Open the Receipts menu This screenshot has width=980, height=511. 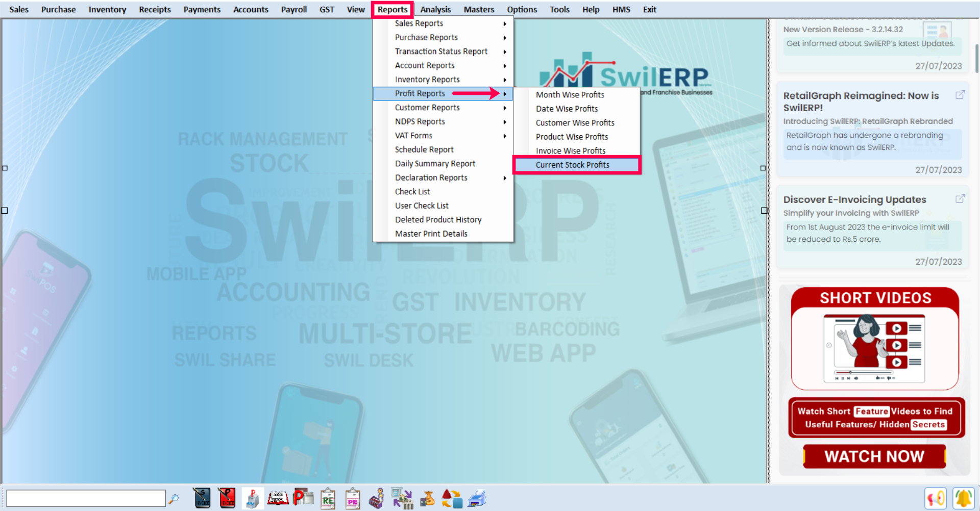pyautogui.click(x=155, y=10)
